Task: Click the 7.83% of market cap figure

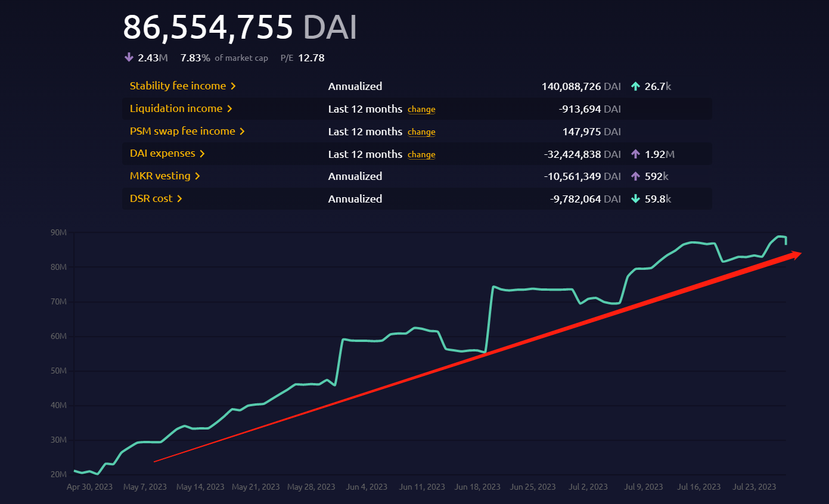Action: pos(224,58)
